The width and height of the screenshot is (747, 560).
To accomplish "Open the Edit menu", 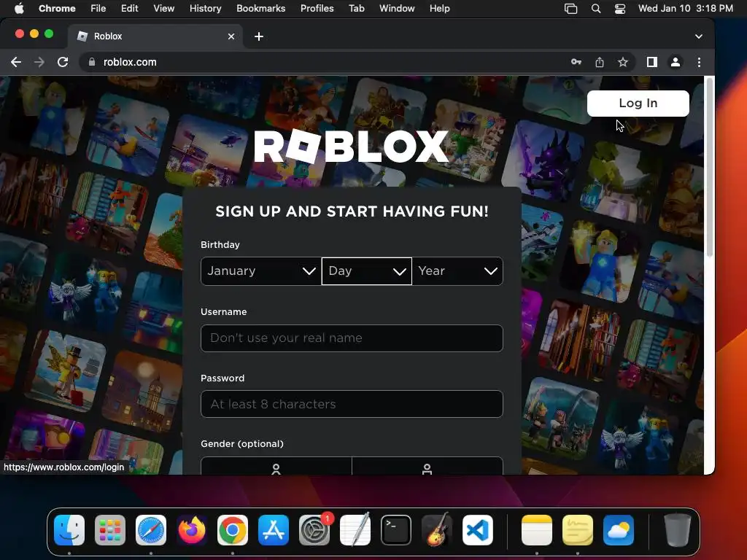I will [129, 8].
